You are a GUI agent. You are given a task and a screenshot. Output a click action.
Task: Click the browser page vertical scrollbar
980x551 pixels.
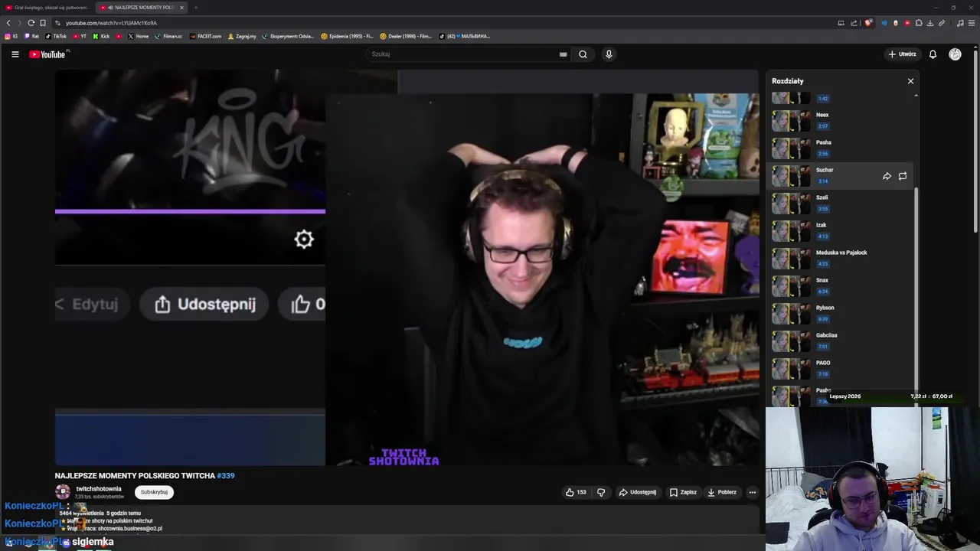click(975, 140)
